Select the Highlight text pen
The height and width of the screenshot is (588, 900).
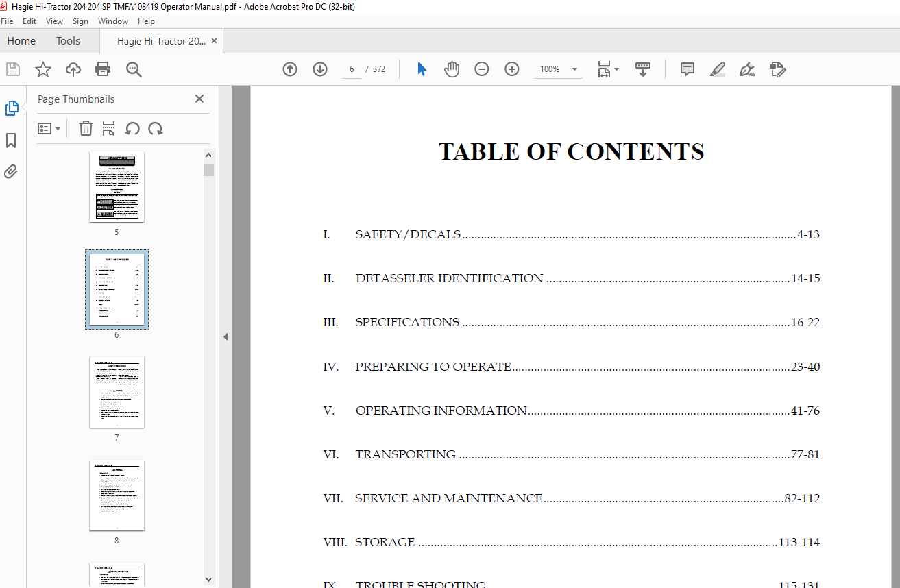(x=718, y=69)
